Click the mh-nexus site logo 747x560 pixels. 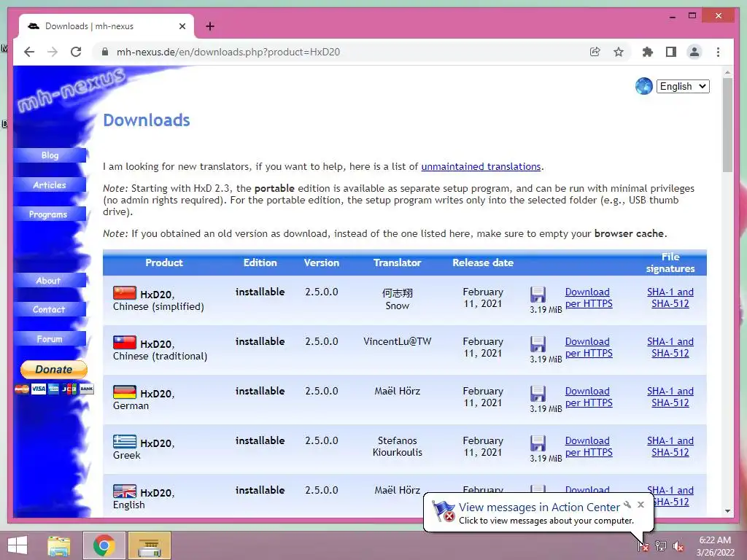(x=71, y=90)
